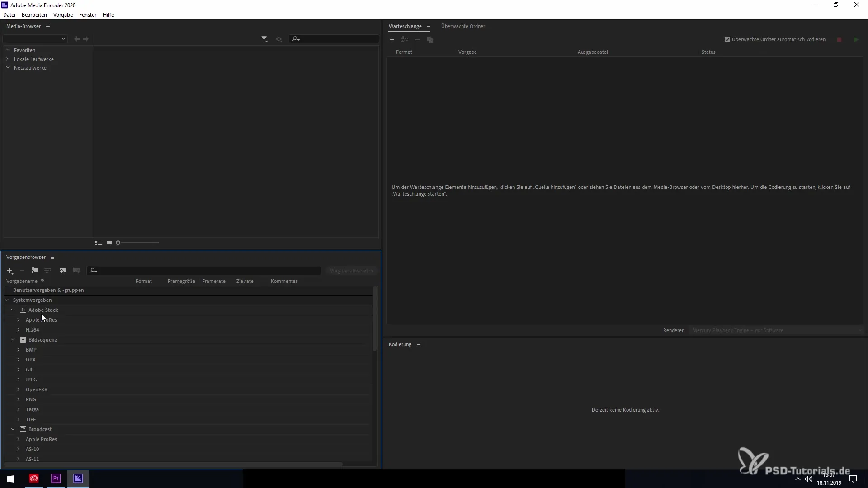Switch Media-Browser to thumbnail view

click(109, 243)
